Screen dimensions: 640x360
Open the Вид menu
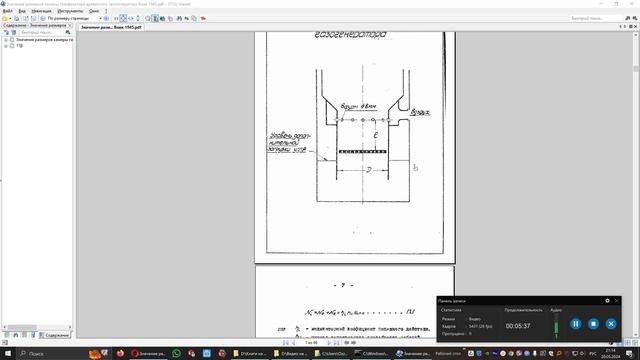pyautogui.click(x=22, y=11)
